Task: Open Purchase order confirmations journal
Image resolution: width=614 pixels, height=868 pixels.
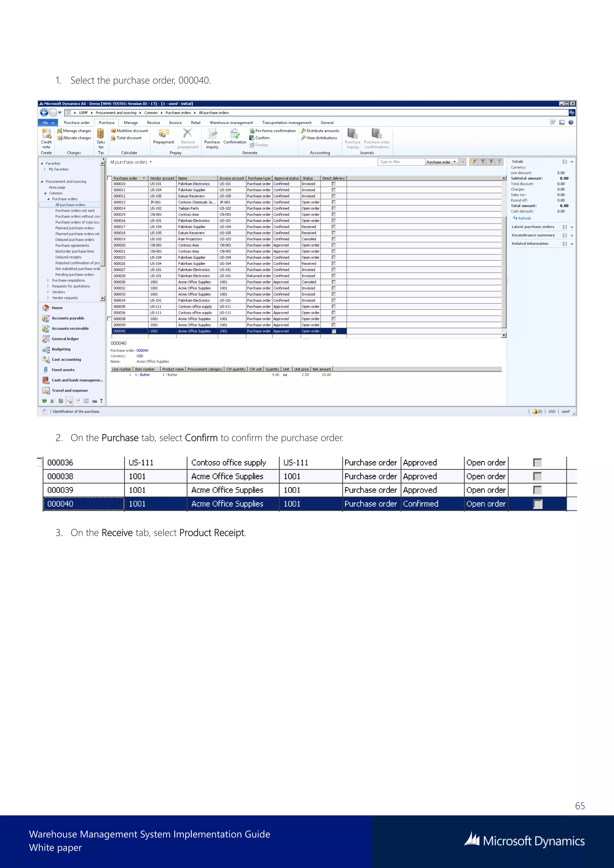Action: tap(377, 138)
